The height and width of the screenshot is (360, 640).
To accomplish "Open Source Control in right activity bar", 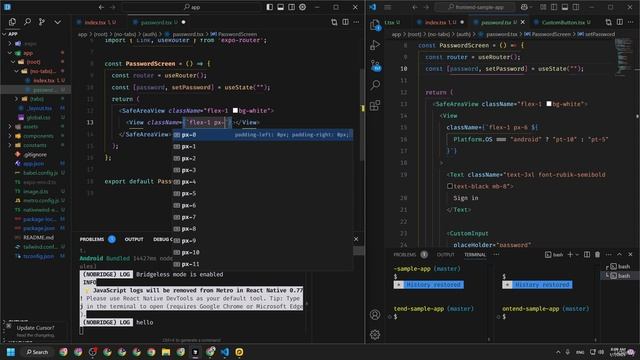I will (x=375, y=65).
